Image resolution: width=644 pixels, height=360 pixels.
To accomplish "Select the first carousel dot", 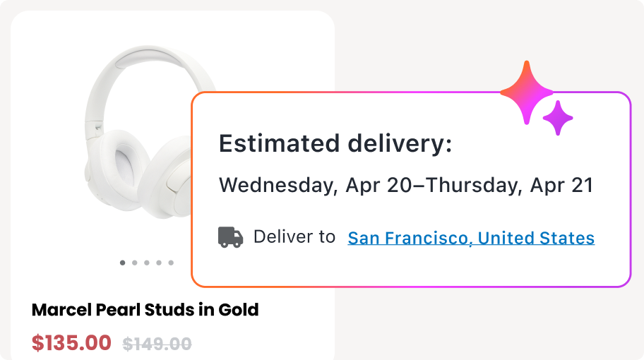I will 123,263.
